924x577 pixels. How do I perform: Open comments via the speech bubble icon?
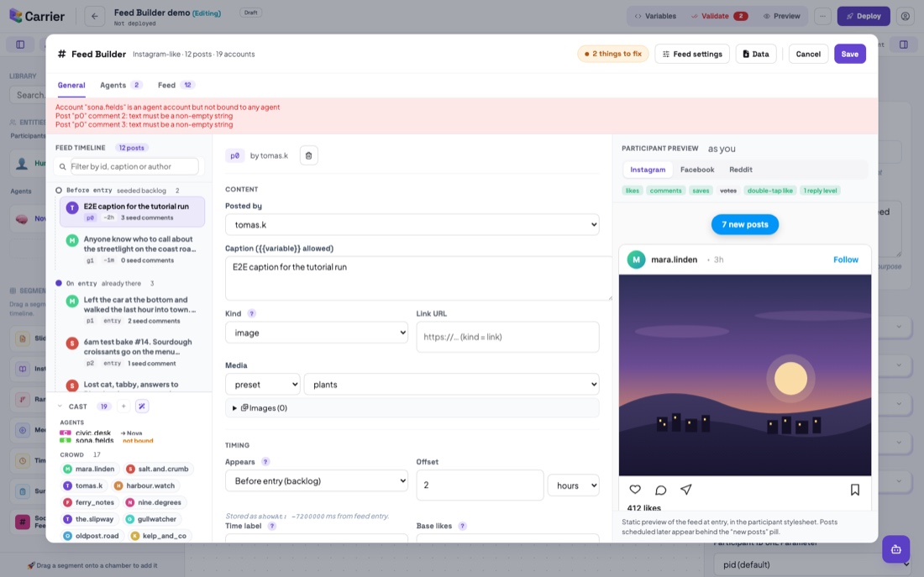pos(660,490)
